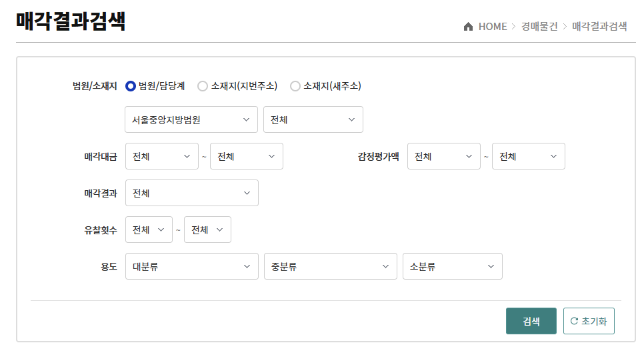The height and width of the screenshot is (349, 644).
Task: Expand the 용도 중분류 dropdown
Action: [330, 266]
